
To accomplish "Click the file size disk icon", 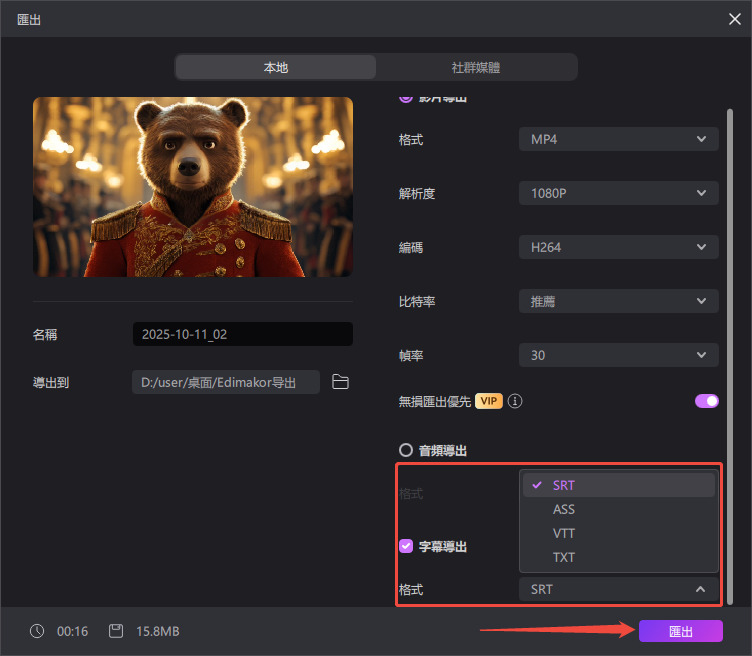I will tap(116, 631).
